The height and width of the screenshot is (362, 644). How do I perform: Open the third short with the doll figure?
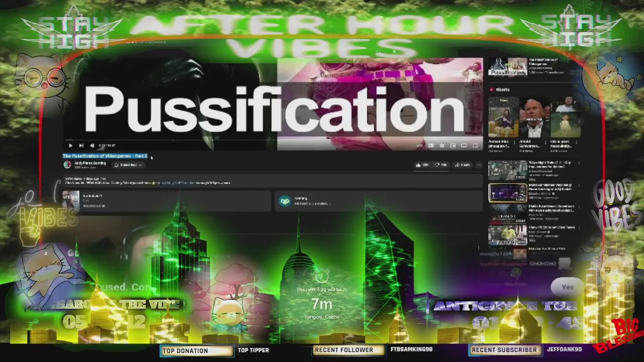click(565, 118)
